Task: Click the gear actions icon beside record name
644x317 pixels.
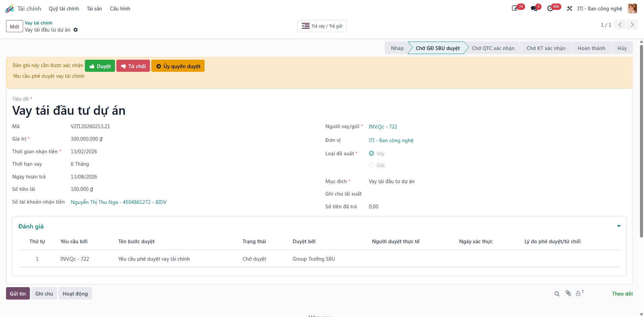Action: (76, 30)
